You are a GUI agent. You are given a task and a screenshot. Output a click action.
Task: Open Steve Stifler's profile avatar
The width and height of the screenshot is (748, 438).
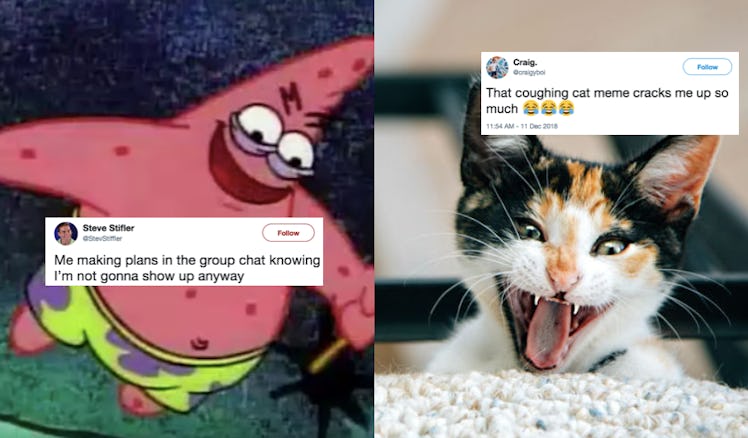tap(66, 233)
